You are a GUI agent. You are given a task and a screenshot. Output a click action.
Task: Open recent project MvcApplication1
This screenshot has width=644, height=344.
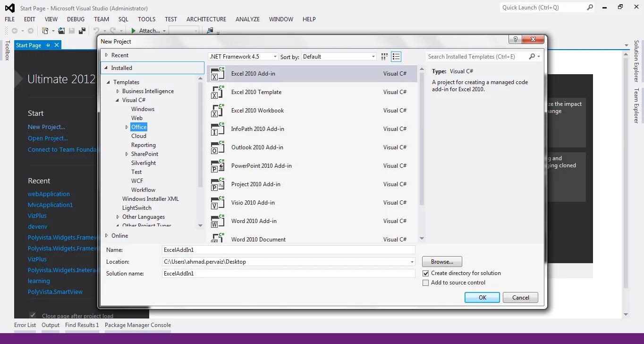pos(50,205)
